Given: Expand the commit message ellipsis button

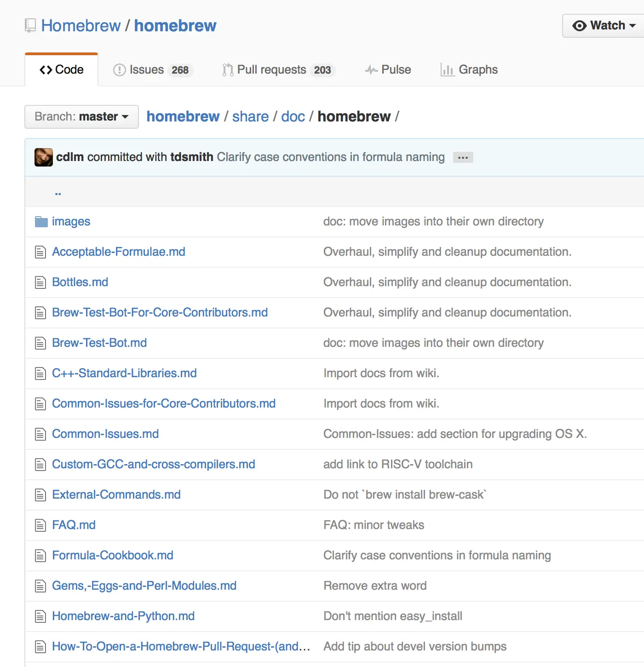Looking at the screenshot, I should click(463, 157).
